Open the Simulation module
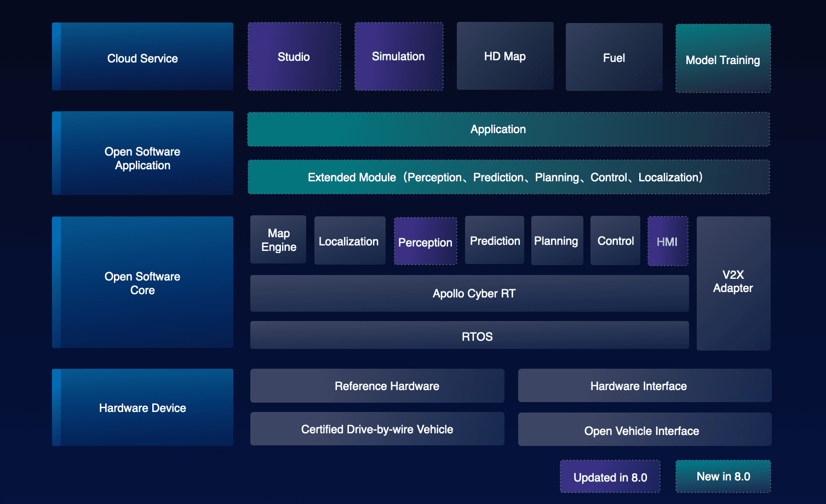Screen dimensions: 826x504 pos(398,56)
